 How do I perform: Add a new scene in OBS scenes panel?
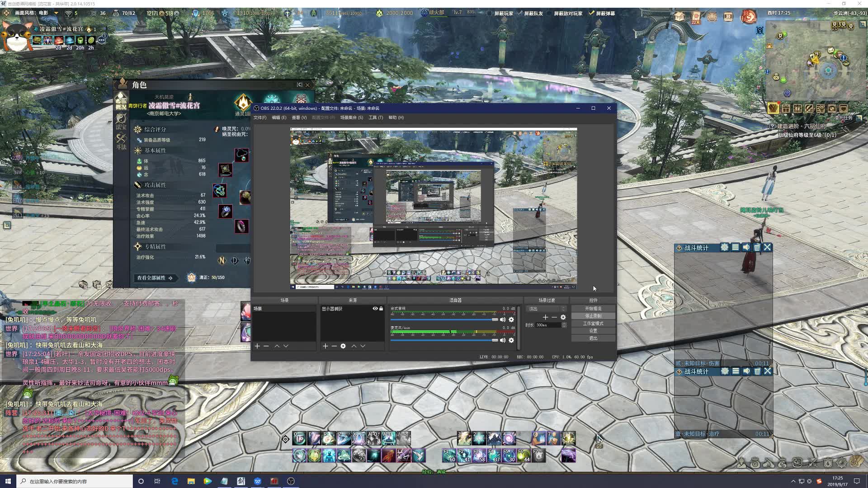[x=257, y=346]
